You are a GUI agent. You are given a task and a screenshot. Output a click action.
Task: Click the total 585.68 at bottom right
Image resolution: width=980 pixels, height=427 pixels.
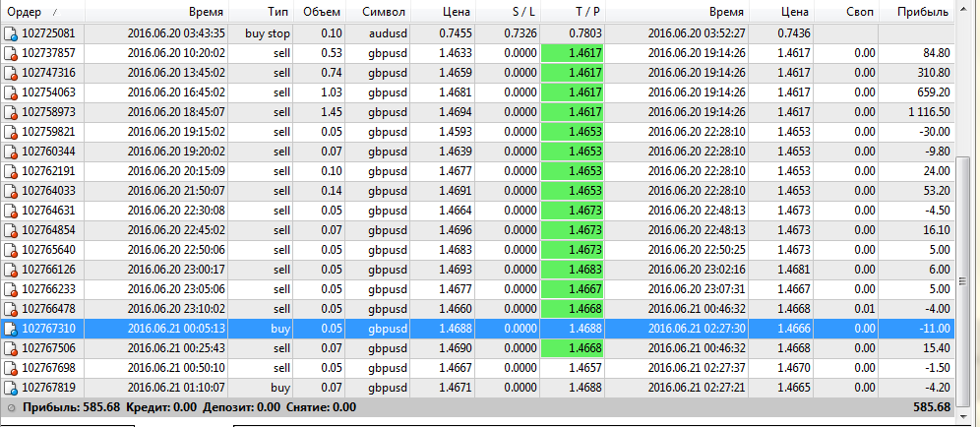pyautogui.click(x=932, y=407)
